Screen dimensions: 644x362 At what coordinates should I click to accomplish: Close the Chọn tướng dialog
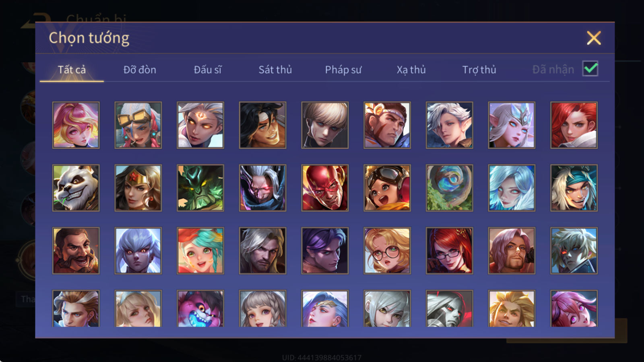[x=594, y=38]
